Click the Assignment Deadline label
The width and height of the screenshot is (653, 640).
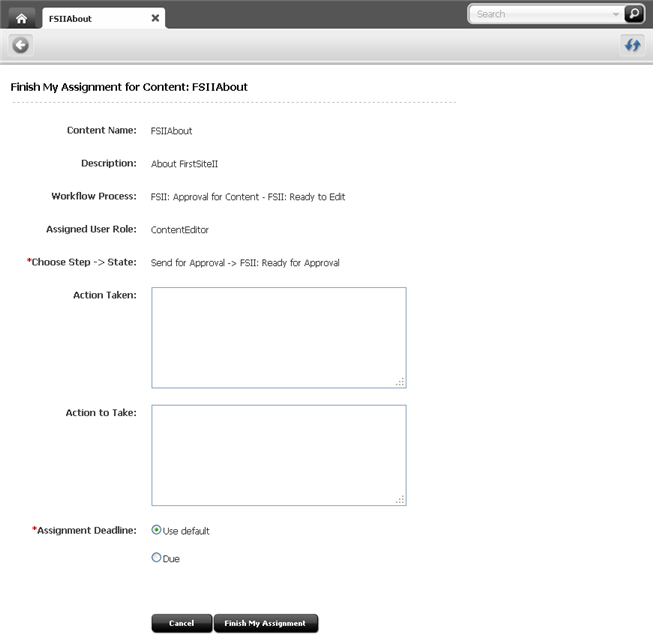point(85,530)
